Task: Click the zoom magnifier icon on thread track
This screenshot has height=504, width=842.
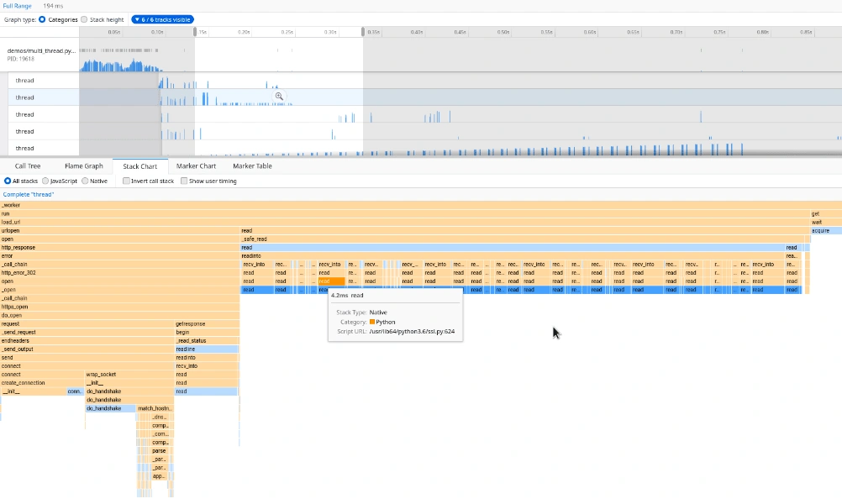Action: click(x=279, y=97)
